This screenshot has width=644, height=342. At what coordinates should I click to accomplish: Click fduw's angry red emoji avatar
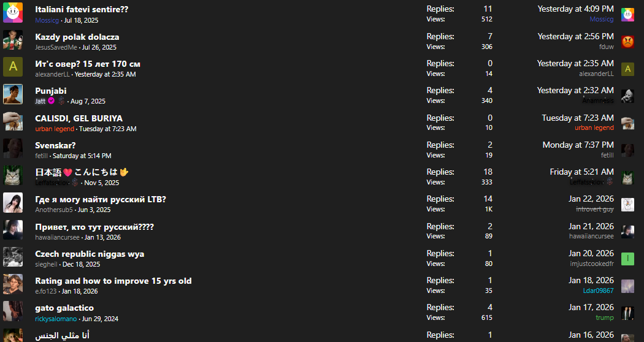click(x=627, y=42)
